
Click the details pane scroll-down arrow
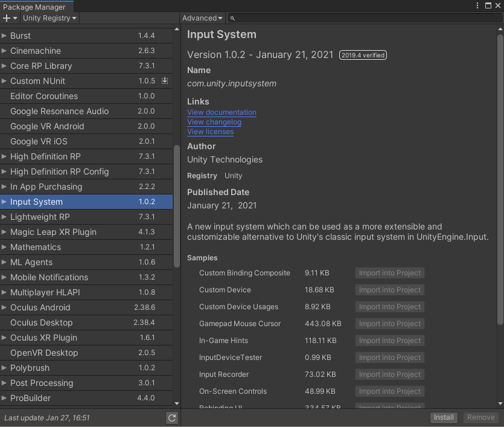[x=500, y=403]
